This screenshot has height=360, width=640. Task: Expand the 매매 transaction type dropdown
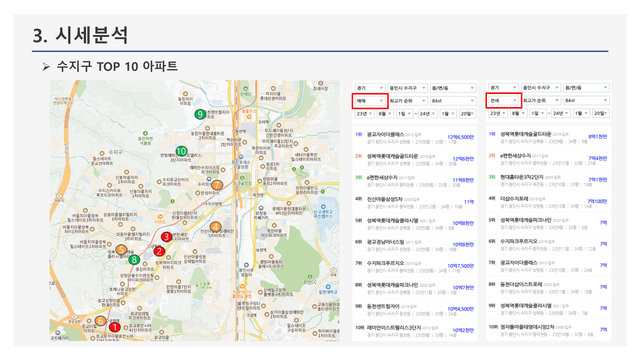370,101
